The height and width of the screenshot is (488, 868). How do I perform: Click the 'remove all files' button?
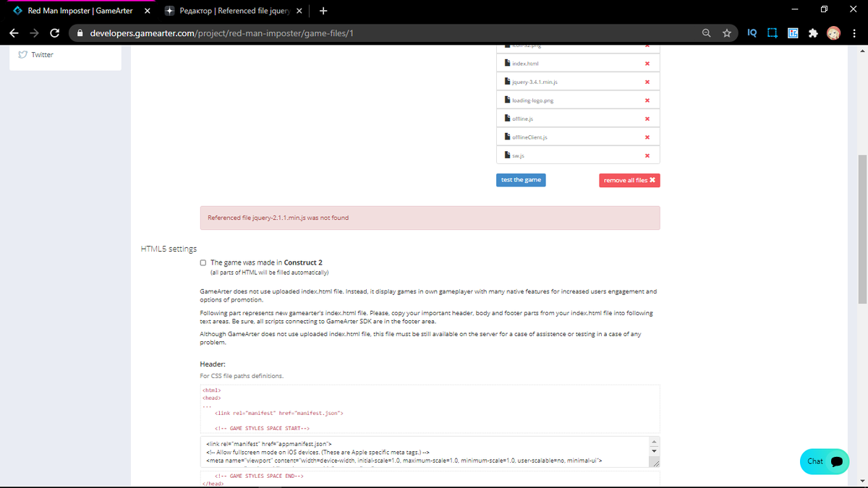click(629, 179)
